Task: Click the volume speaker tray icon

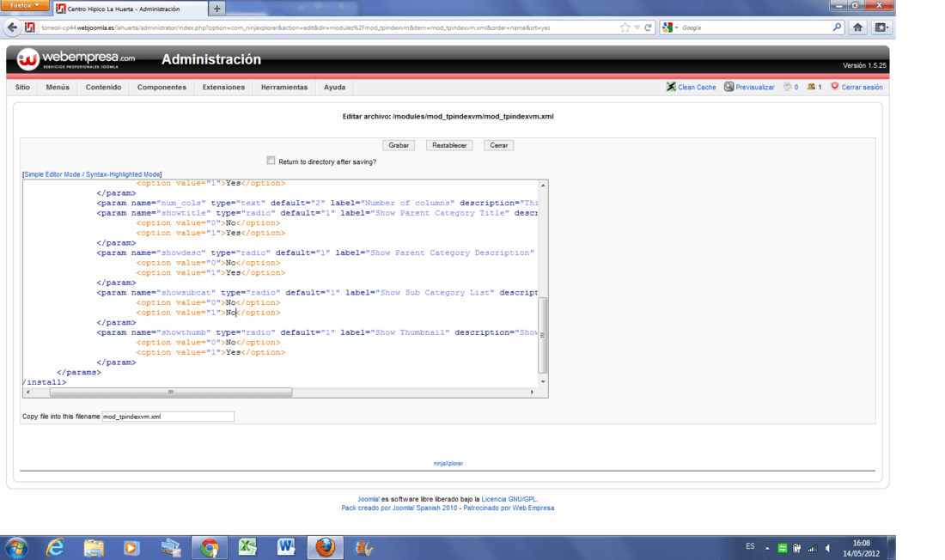Action: point(827,548)
